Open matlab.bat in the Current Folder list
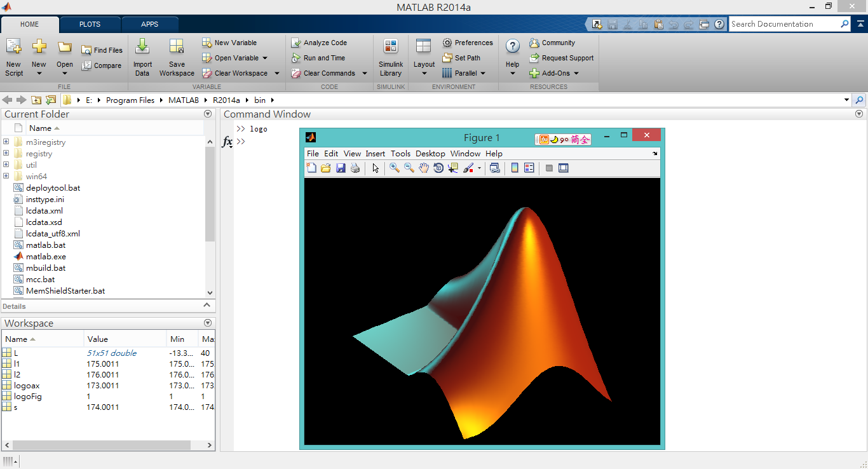Viewport: 868px width, 469px height. click(x=44, y=245)
